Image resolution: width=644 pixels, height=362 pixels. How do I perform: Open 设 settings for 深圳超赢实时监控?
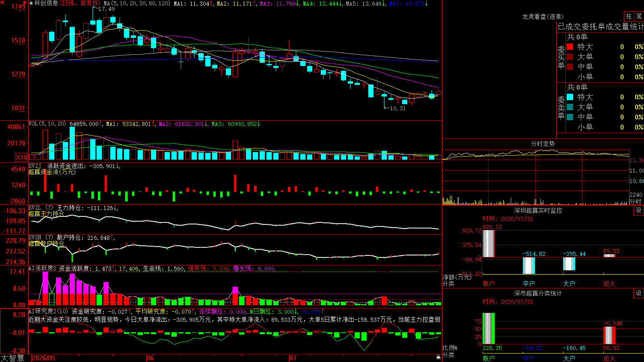click(639, 210)
